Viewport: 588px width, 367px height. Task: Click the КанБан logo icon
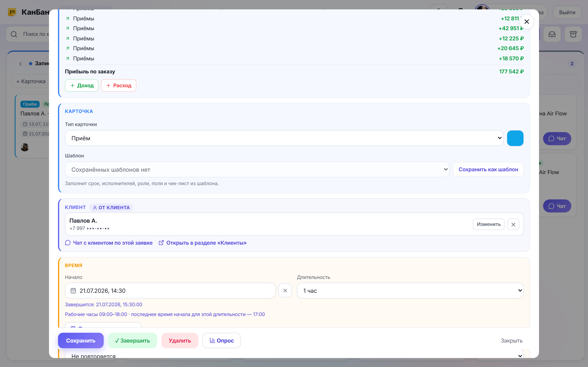pyautogui.click(x=12, y=12)
